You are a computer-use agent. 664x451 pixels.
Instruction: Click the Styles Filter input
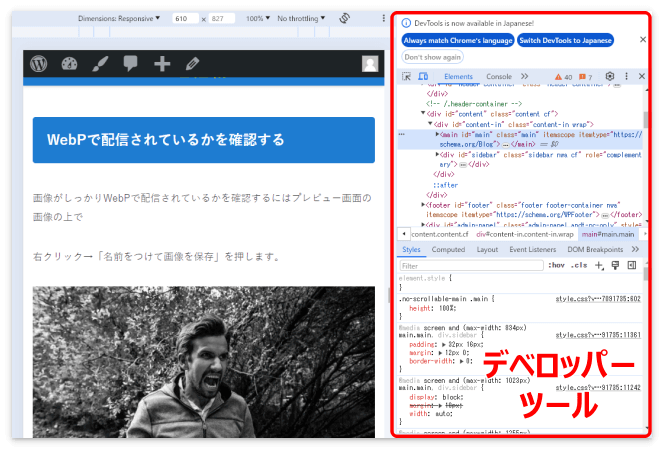pyautogui.click(x=471, y=266)
